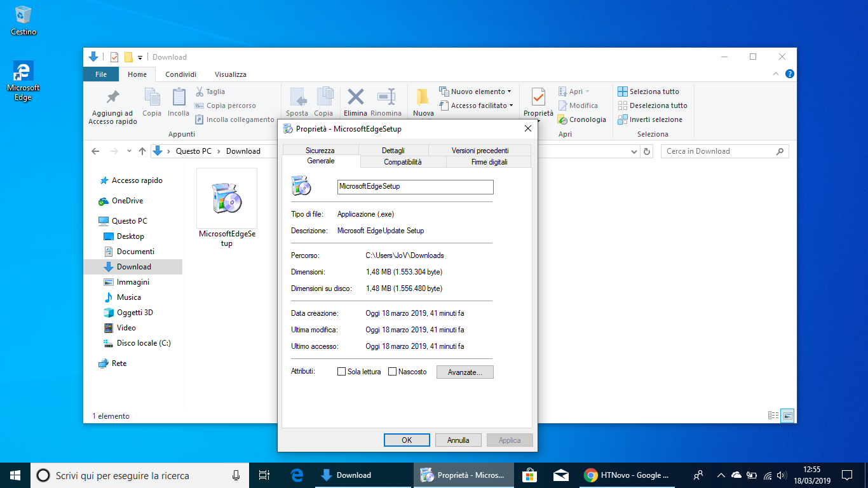
Task: Switch to the Condividi ribbon tab
Action: click(181, 74)
